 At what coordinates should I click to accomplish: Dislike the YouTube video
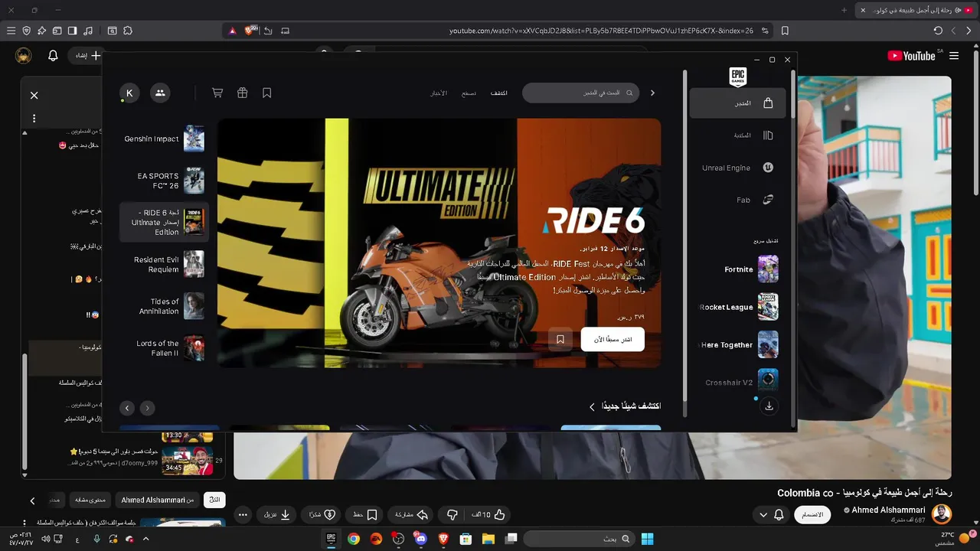(452, 515)
